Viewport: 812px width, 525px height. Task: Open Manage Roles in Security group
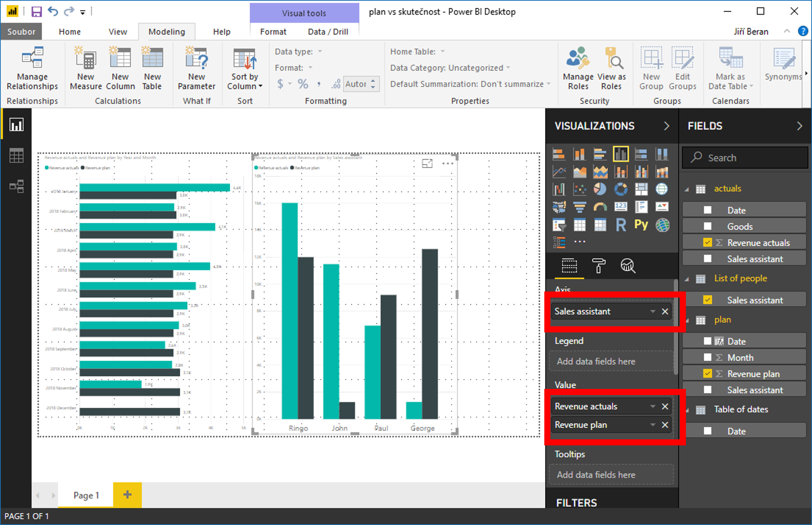[x=578, y=69]
